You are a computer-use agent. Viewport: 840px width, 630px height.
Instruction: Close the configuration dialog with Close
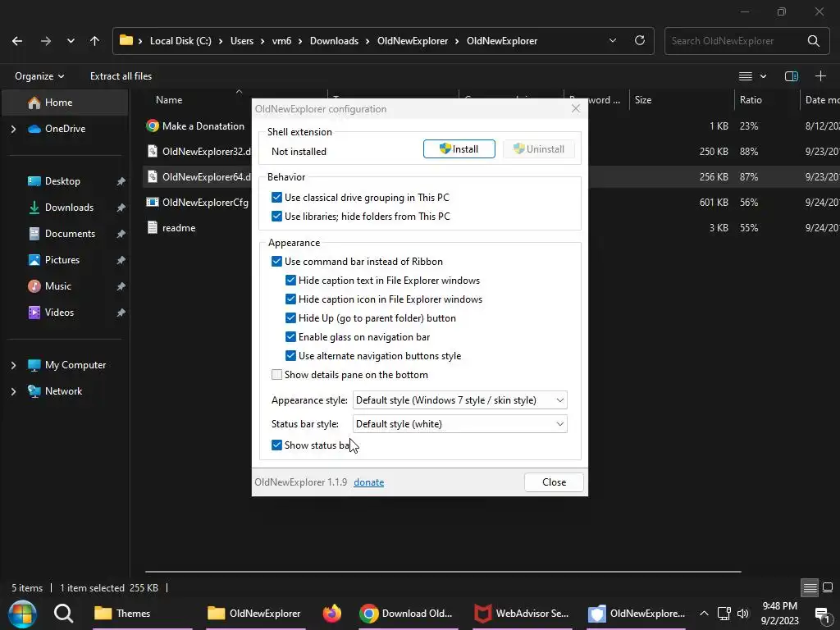coord(554,482)
